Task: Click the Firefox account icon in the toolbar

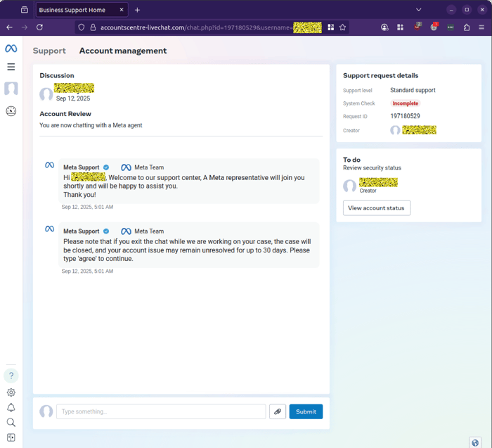Action: click(x=384, y=27)
